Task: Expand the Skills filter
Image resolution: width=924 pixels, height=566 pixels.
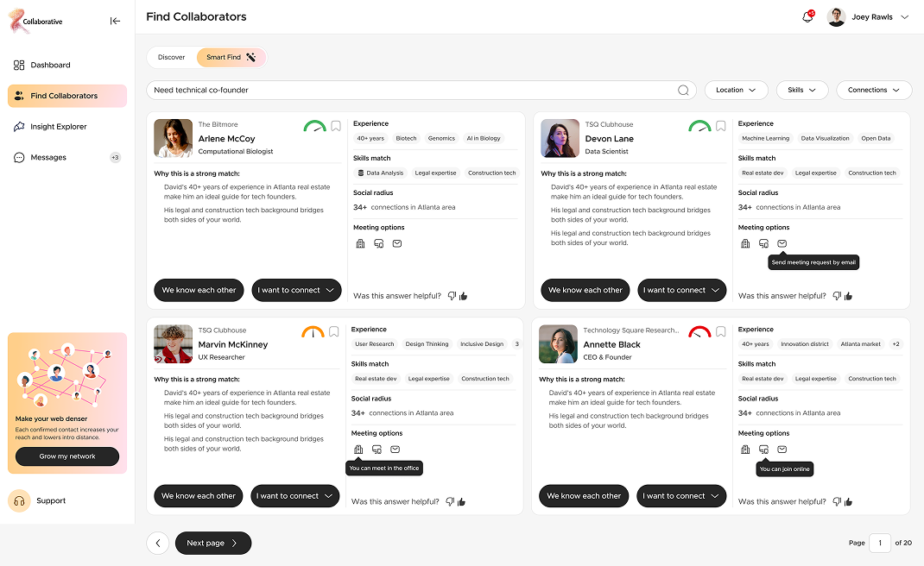Action: (x=802, y=90)
